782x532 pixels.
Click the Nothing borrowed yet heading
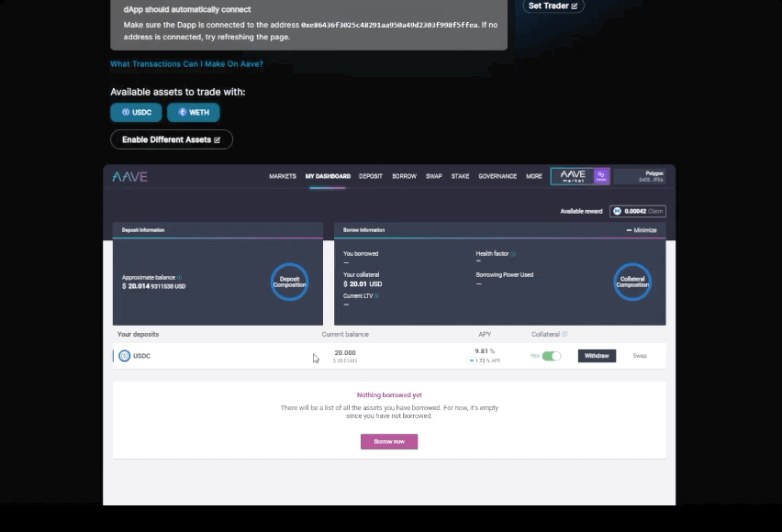tap(389, 395)
